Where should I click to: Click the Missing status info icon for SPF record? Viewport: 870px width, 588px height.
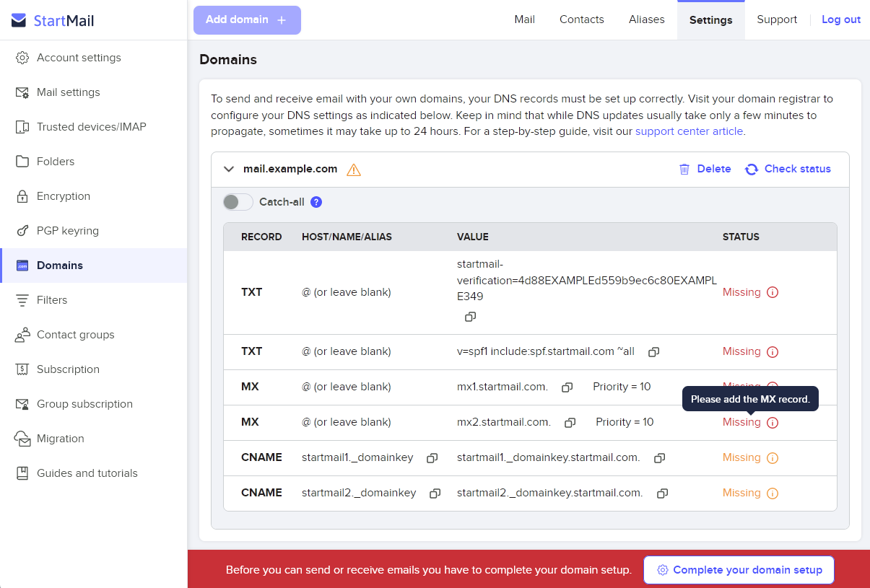772,351
